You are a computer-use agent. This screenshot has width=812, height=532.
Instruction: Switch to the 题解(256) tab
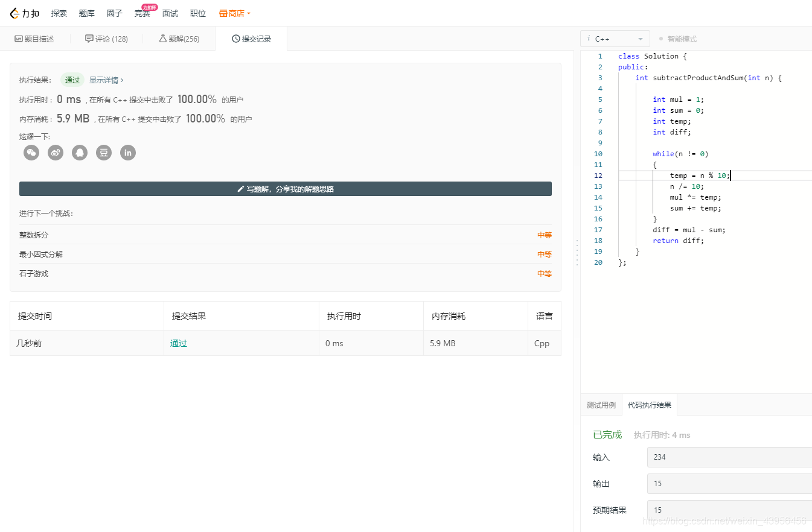pyautogui.click(x=179, y=39)
